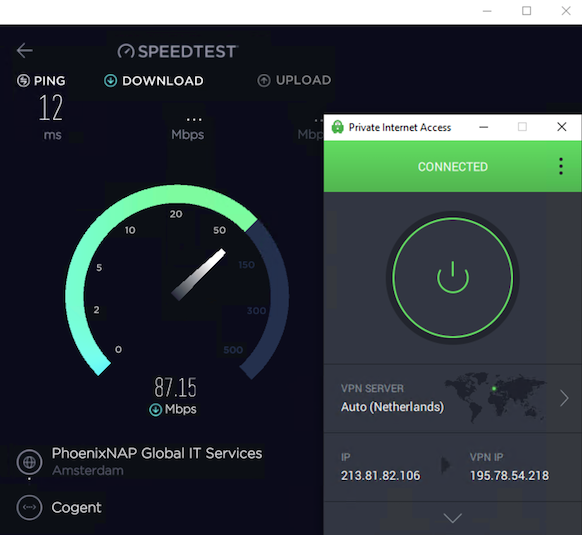Click the VPN IP 195.78.54.218
The width and height of the screenshot is (582, 535).
point(509,476)
